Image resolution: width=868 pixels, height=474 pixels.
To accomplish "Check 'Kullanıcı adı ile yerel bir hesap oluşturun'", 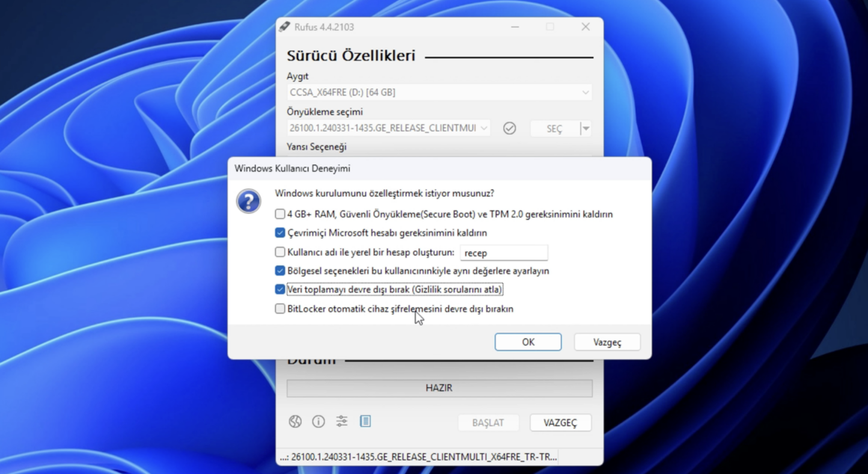I will tap(280, 252).
